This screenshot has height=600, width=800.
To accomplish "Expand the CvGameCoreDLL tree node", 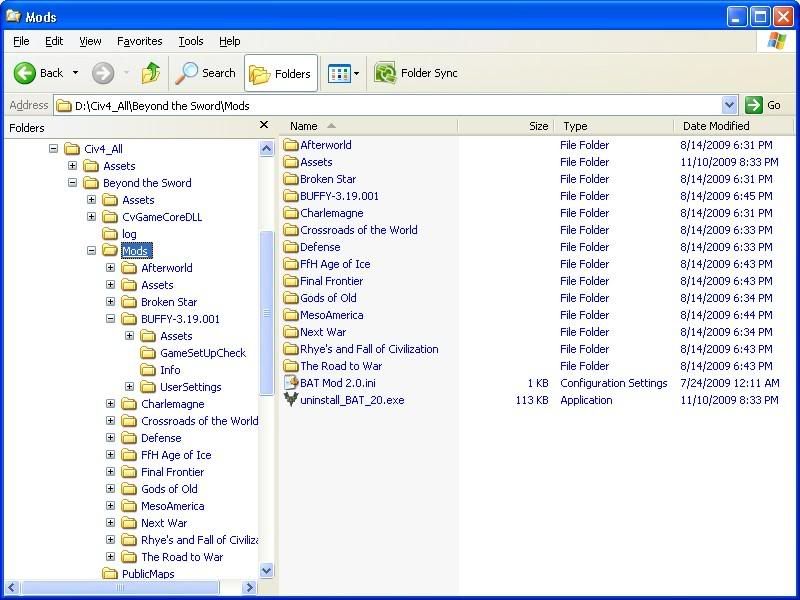I will click(91, 216).
